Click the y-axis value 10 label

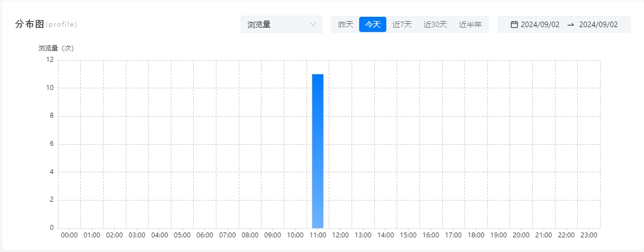point(50,88)
